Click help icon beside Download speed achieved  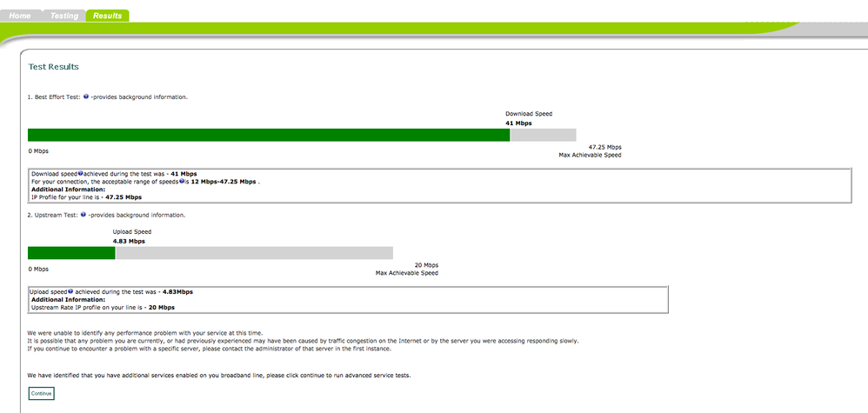[80, 173]
